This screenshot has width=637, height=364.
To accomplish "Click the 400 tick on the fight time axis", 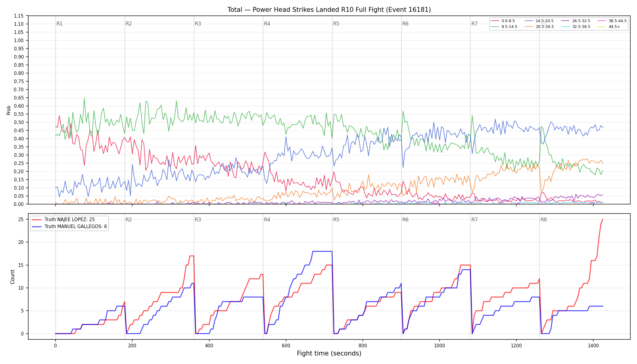I will 209,345.
